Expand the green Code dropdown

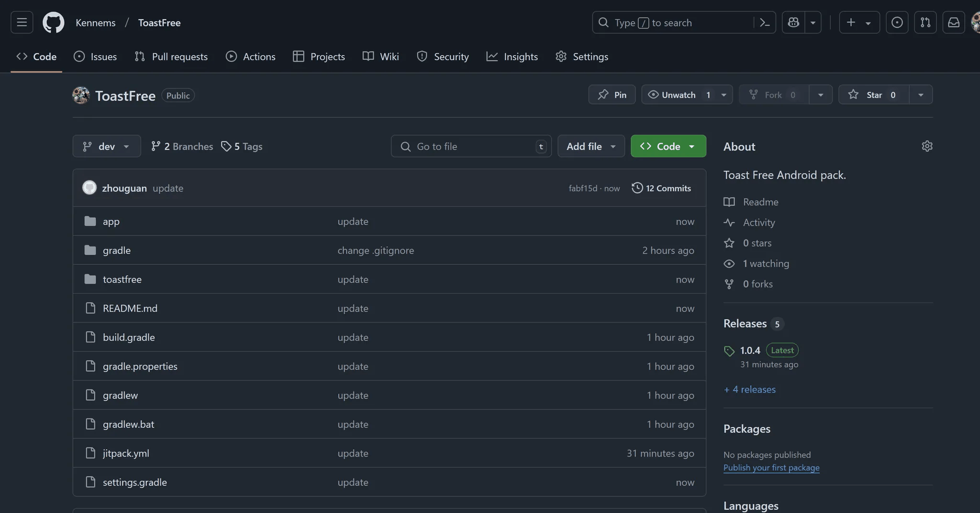668,146
